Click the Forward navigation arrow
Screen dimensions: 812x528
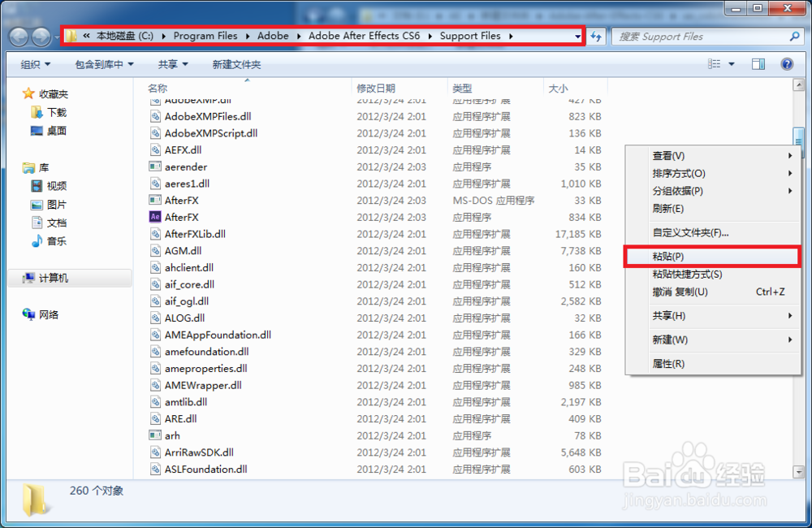point(41,37)
